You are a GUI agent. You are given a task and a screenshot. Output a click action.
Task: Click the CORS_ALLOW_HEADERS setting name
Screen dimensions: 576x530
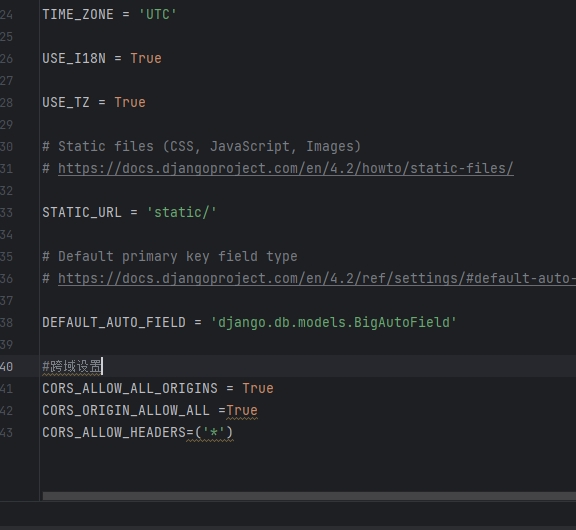pyautogui.click(x=114, y=433)
